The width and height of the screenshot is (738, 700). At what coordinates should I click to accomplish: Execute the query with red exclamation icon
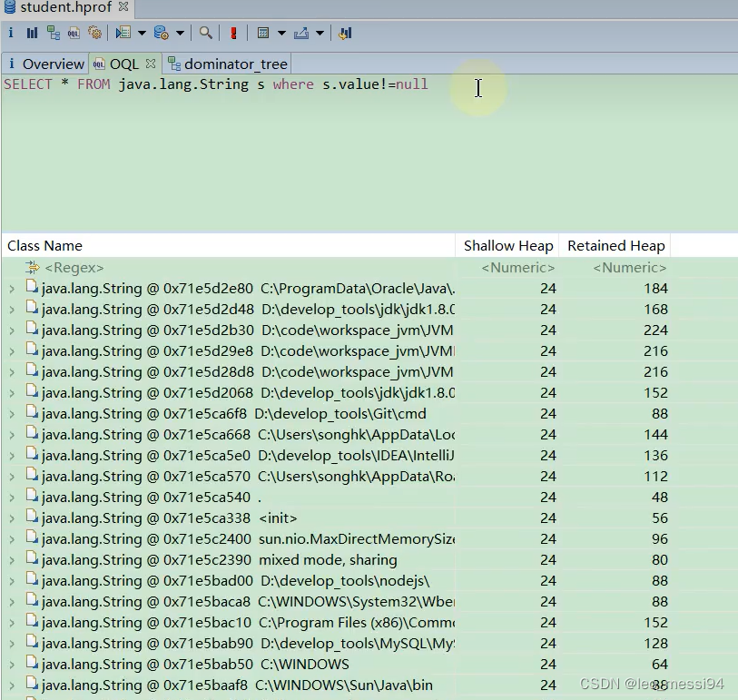233,33
